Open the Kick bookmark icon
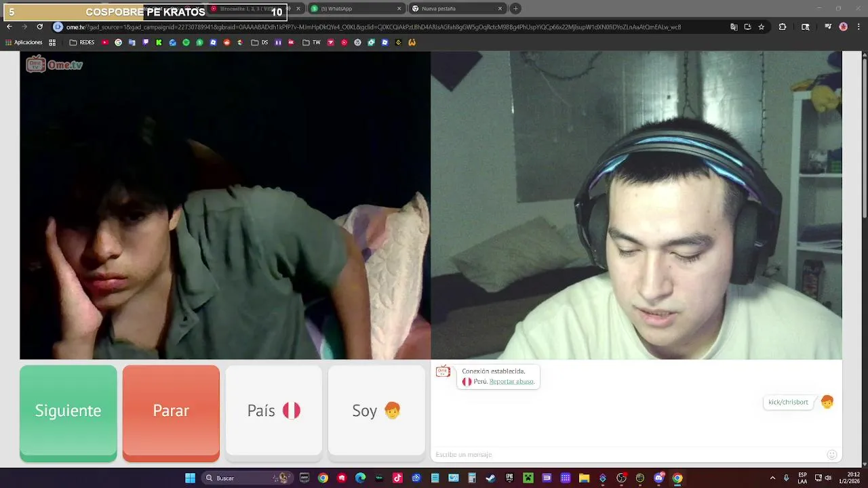Image resolution: width=868 pixels, height=488 pixels. coord(159,42)
